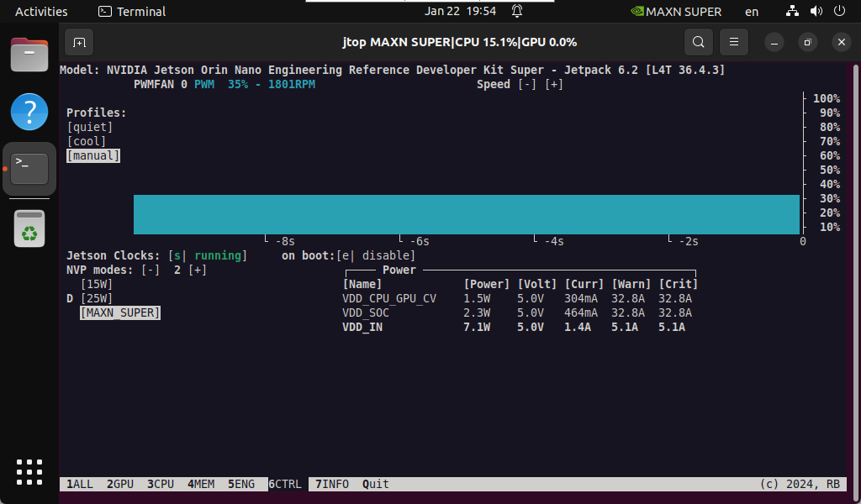
Task: Toggle Jetson Clocks with the [s] switch
Action: pos(177,255)
